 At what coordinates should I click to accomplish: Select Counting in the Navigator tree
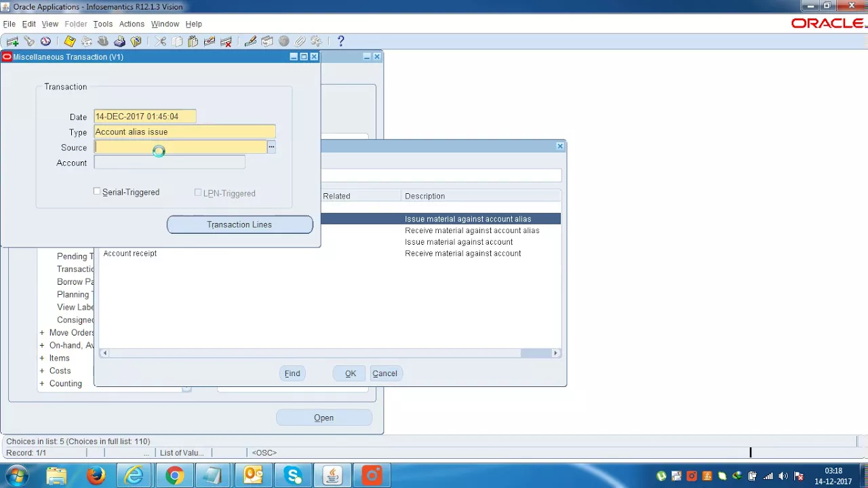tap(66, 384)
